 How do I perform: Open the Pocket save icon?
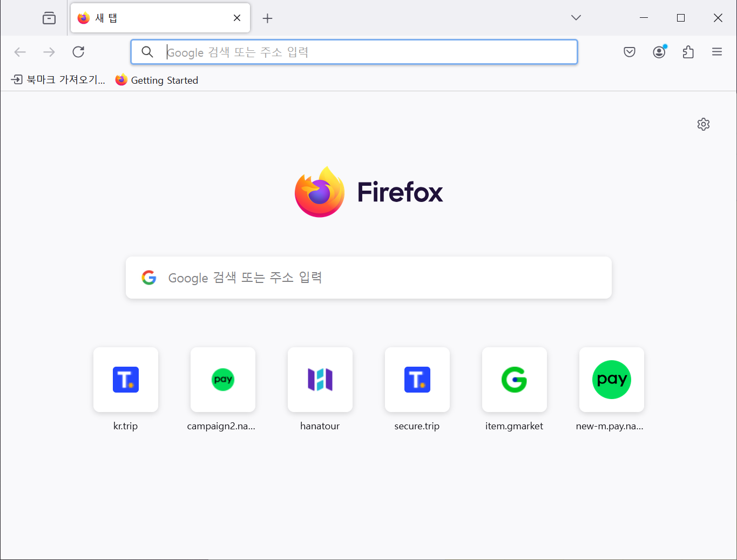[630, 52]
